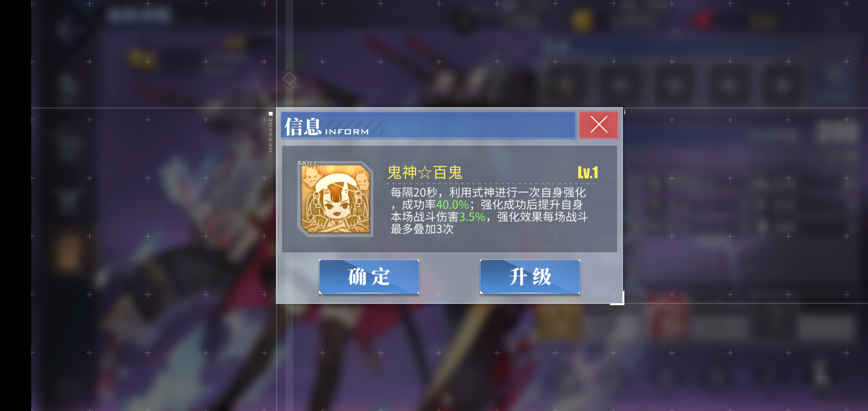Tap the blurred red gem currency icon
This screenshot has height=411, width=868.
coord(703,20)
